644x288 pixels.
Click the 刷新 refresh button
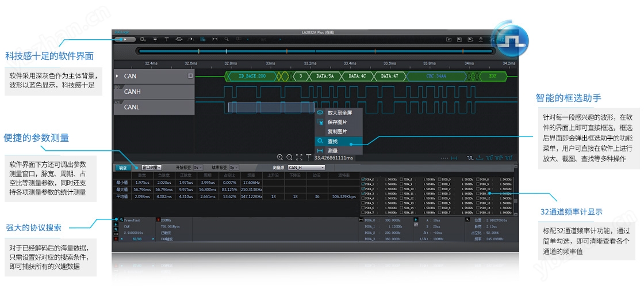click(x=123, y=168)
